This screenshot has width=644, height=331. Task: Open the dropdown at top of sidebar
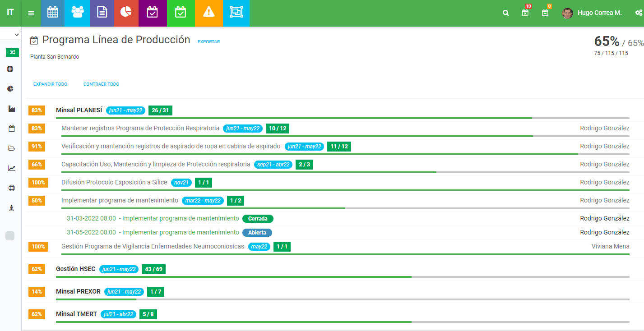pyautogui.click(x=10, y=35)
